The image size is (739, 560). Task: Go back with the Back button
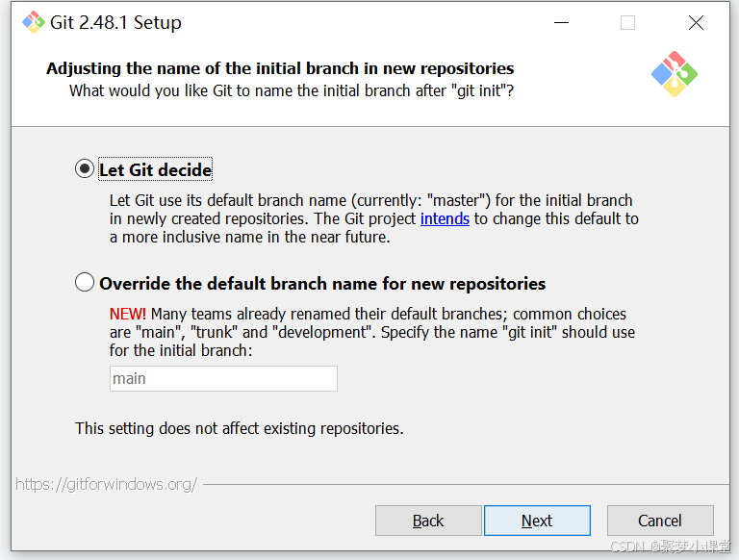tap(428, 521)
